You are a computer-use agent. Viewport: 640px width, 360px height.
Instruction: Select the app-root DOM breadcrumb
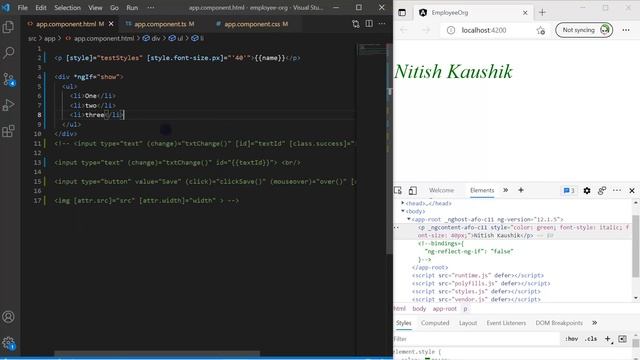coord(444,309)
